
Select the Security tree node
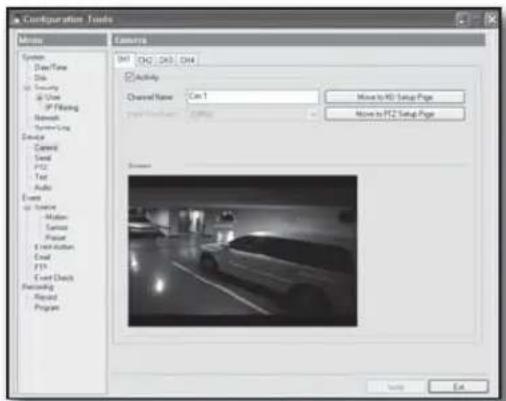coord(46,88)
